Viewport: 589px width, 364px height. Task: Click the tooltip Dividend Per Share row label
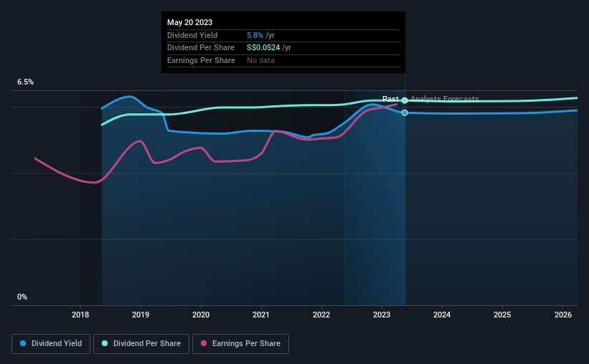[201, 48]
